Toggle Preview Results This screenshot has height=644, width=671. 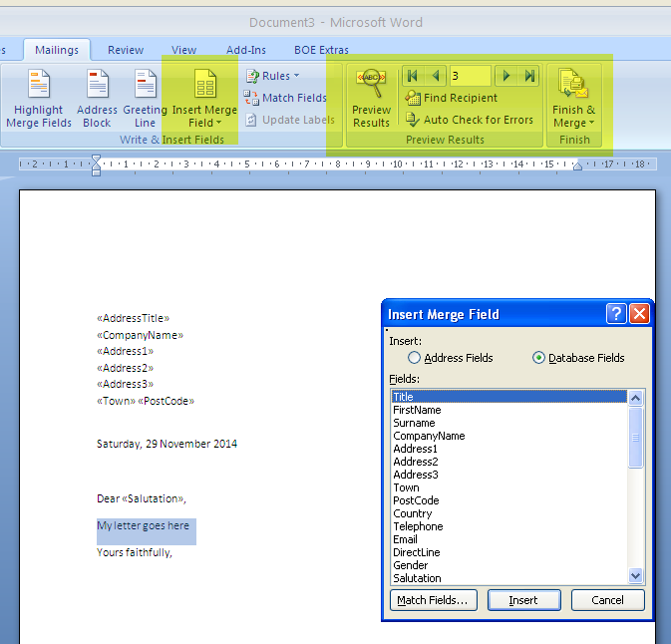[x=371, y=99]
